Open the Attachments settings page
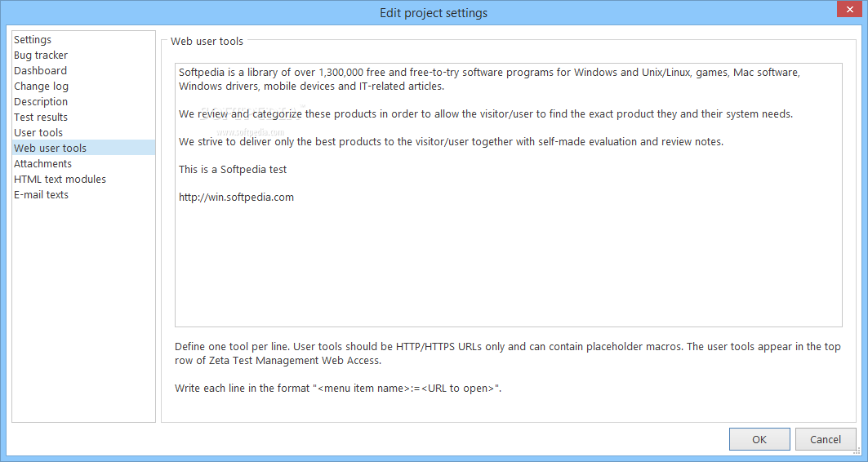The width and height of the screenshot is (868, 462). coord(83,164)
